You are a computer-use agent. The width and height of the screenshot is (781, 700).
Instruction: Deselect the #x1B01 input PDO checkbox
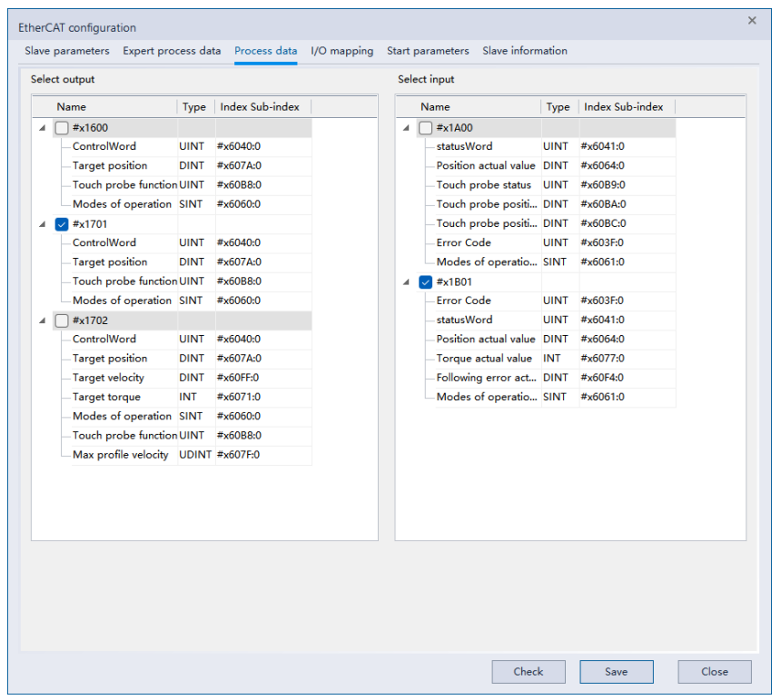(425, 282)
